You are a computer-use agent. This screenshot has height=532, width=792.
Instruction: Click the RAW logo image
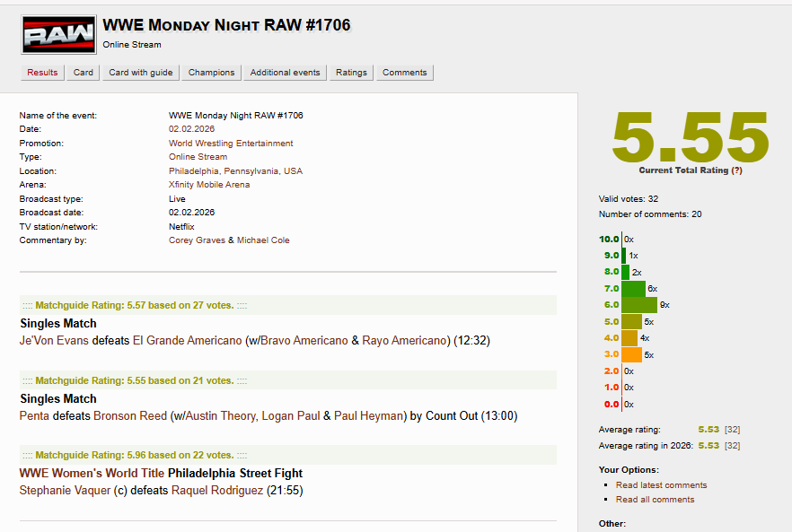point(58,34)
